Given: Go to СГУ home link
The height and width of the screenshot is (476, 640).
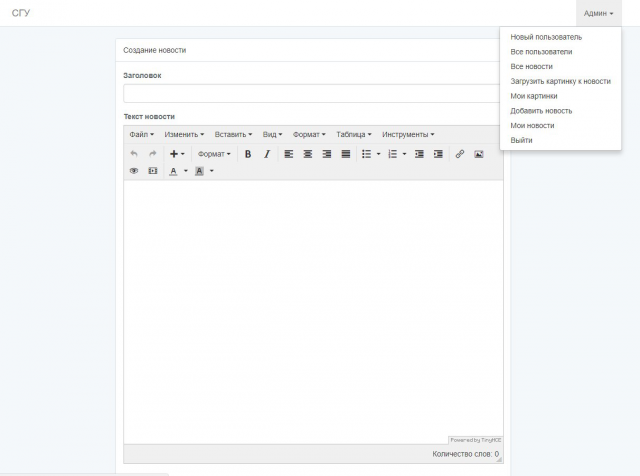Looking at the screenshot, I should pos(21,13).
